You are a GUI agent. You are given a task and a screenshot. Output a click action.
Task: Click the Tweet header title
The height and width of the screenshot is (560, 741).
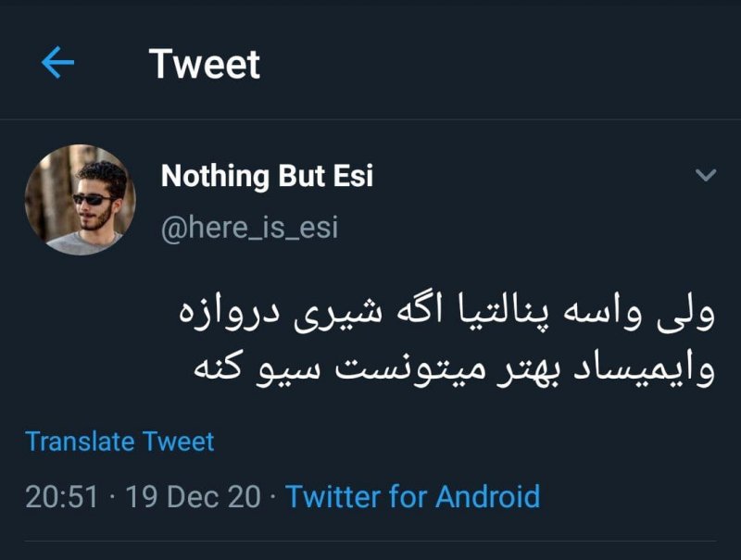[x=205, y=64]
